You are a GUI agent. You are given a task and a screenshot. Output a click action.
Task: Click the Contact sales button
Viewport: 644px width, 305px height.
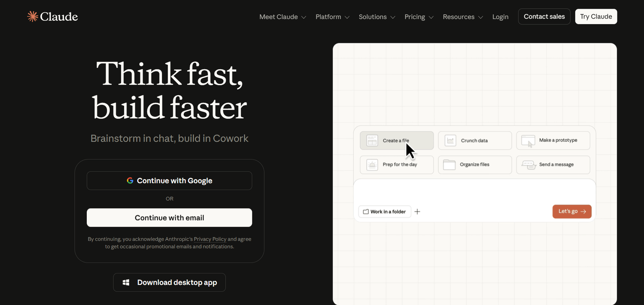click(544, 16)
